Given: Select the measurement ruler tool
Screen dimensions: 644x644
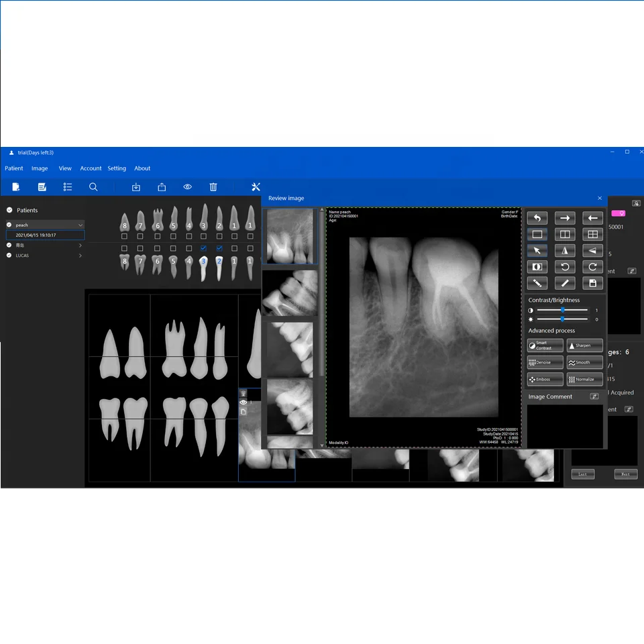Looking at the screenshot, I should coord(537,283).
